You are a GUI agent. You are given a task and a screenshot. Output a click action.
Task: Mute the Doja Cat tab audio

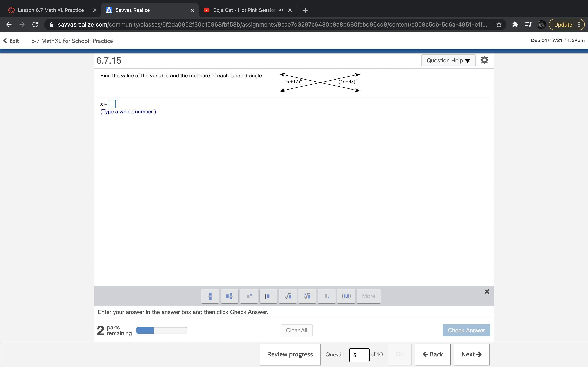(281, 10)
